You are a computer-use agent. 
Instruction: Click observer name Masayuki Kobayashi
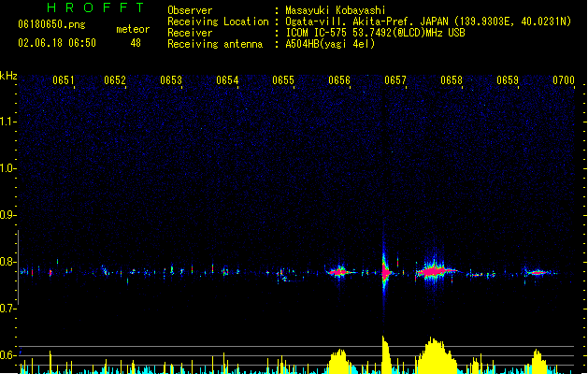tap(336, 10)
